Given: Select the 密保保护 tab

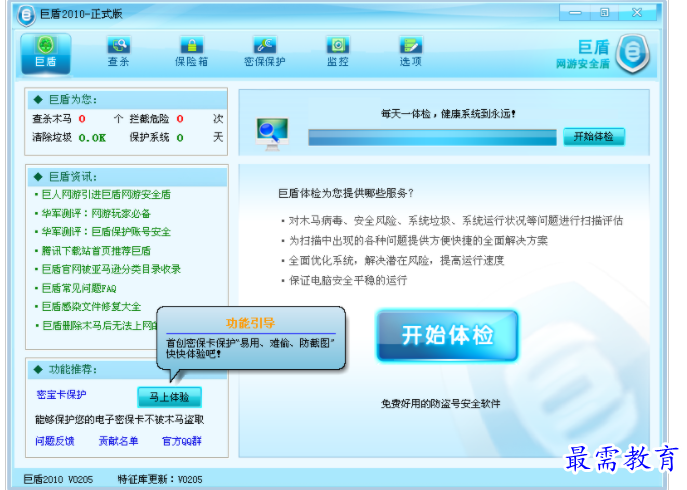Looking at the screenshot, I should [265, 52].
